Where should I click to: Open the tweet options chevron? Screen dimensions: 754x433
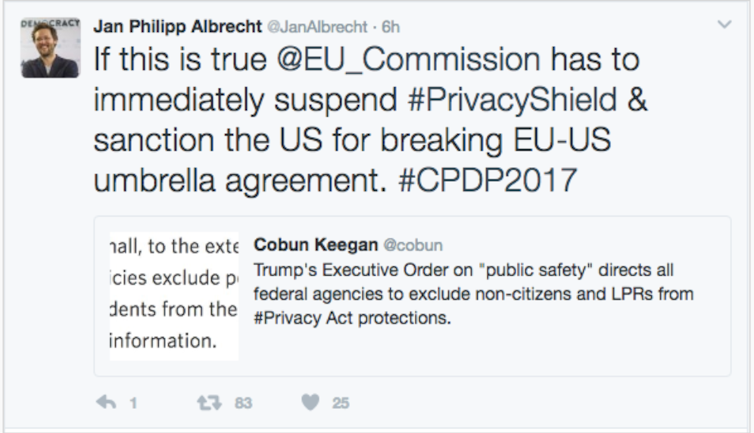coord(724,23)
